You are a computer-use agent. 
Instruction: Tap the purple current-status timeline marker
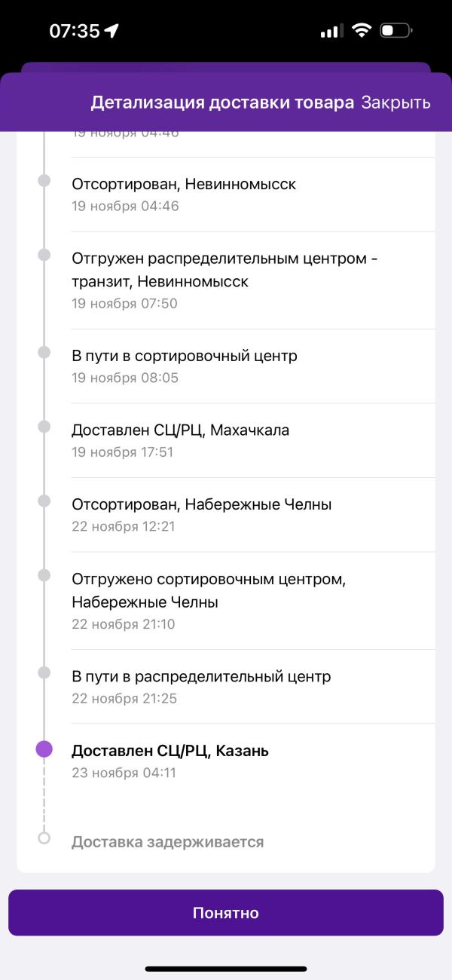coord(44,749)
